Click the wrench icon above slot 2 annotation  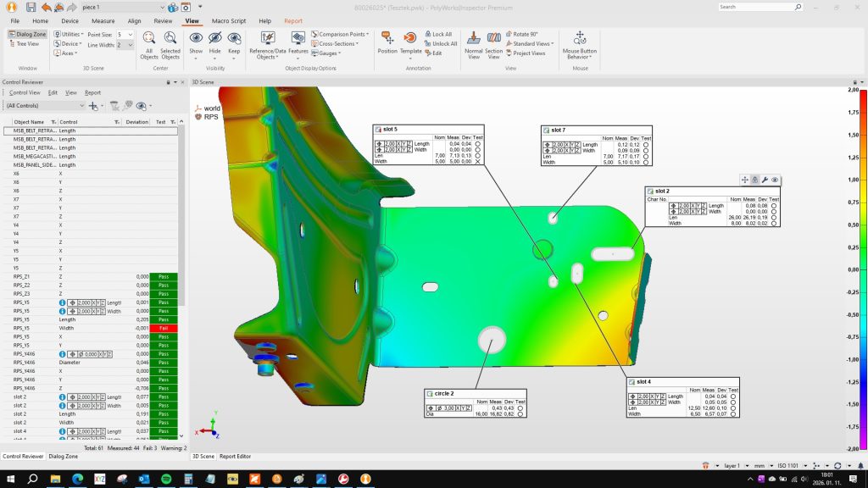point(765,180)
